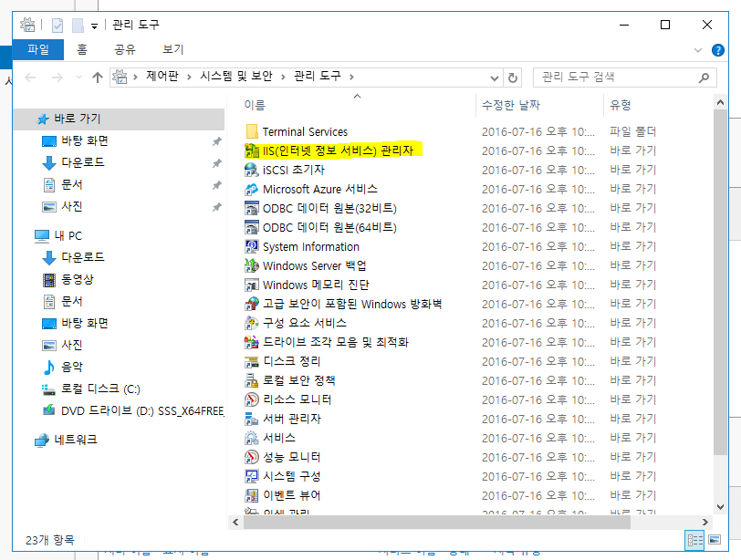This screenshot has height=560, width=741.
Task: Navigate to 시스템 및 보안 breadcrumb
Action: click(x=236, y=76)
